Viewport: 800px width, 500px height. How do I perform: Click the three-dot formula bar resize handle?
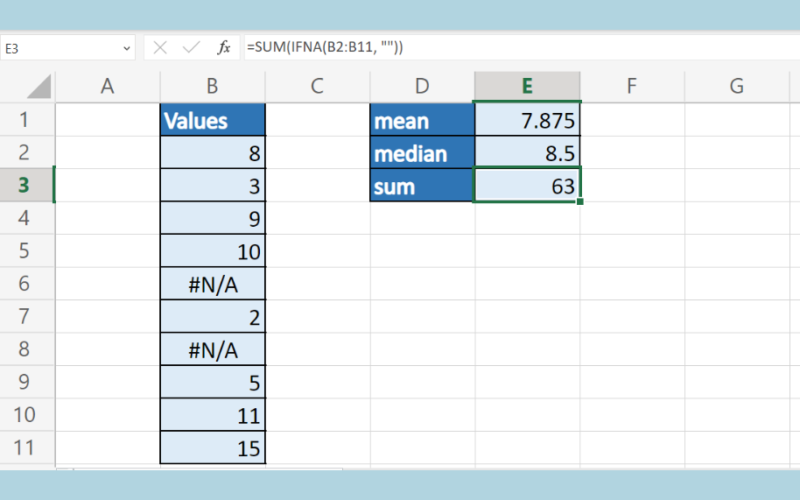pos(143,47)
